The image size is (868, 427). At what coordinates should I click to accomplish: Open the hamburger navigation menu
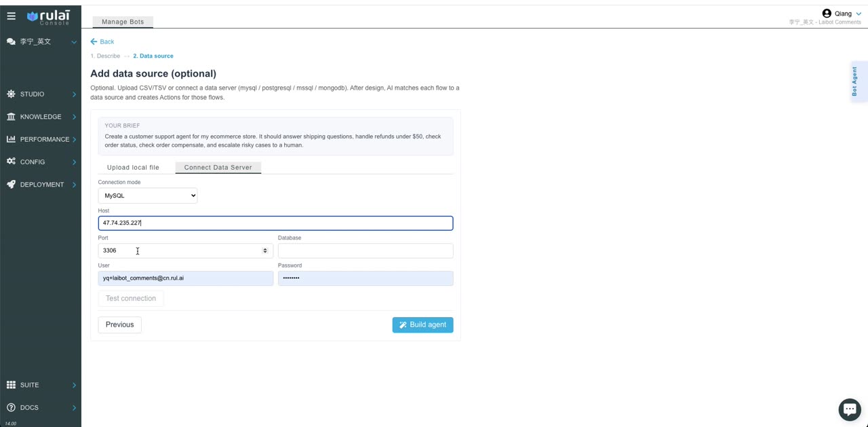click(11, 16)
